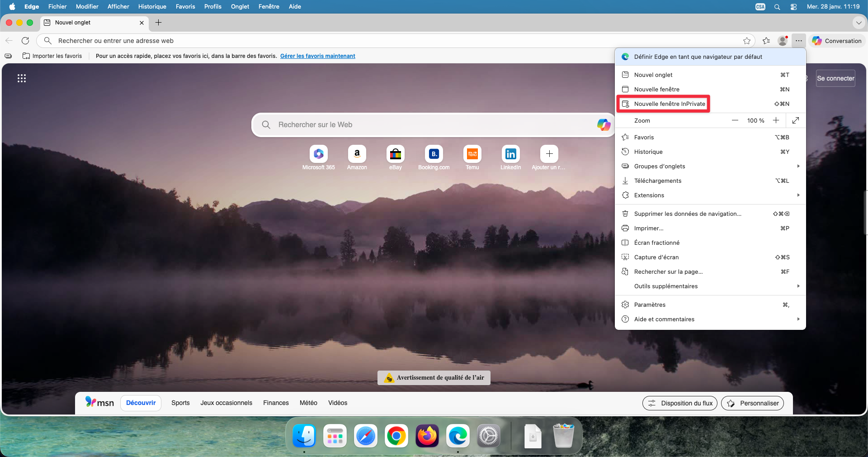Viewport: 868px width, 457px height.
Task: Open Téléchargements from the menu
Action: [711, 181]
